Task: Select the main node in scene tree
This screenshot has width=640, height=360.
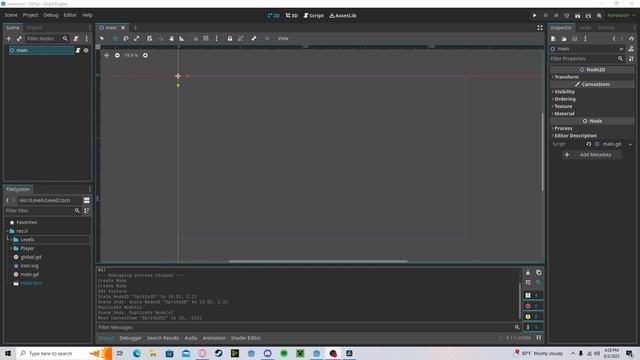Action: coord(41,50)
